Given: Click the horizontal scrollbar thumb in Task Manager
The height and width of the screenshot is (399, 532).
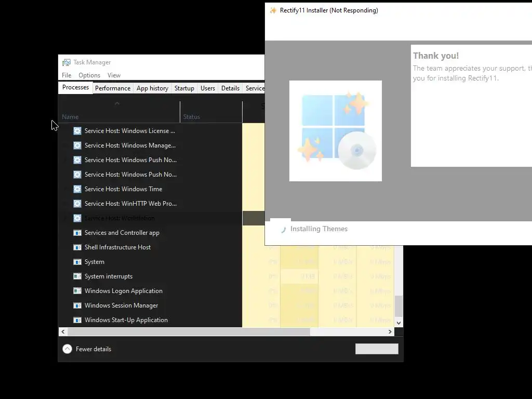Looking at the screenshot, I should click(x=189, y=332).
